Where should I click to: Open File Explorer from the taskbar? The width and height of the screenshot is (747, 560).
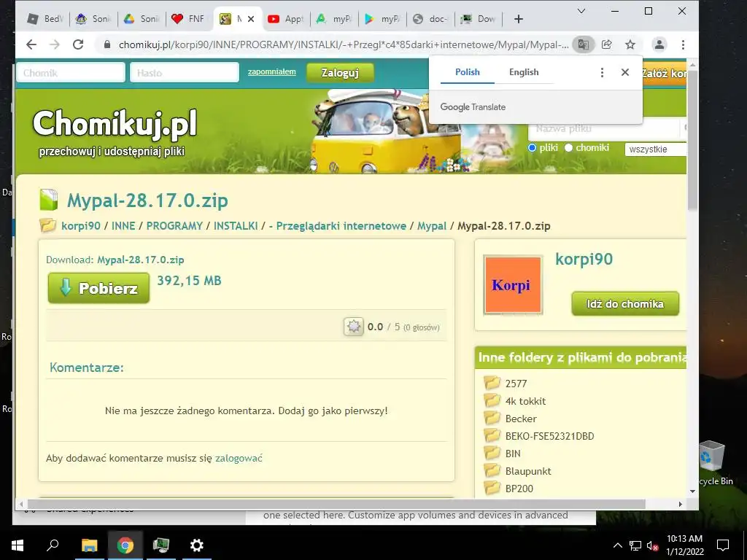[x=89, y=545]
